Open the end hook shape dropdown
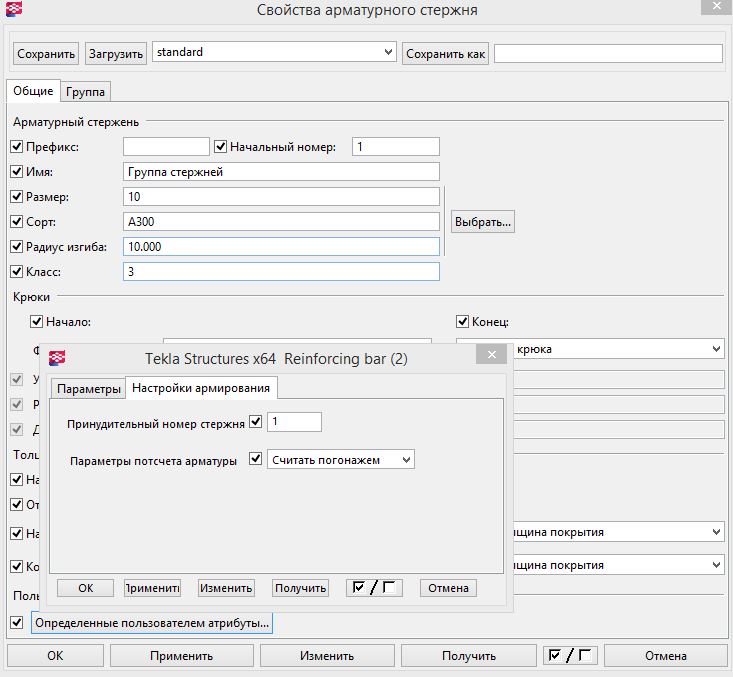Screen dimensions: 733x677 [716, 349]
